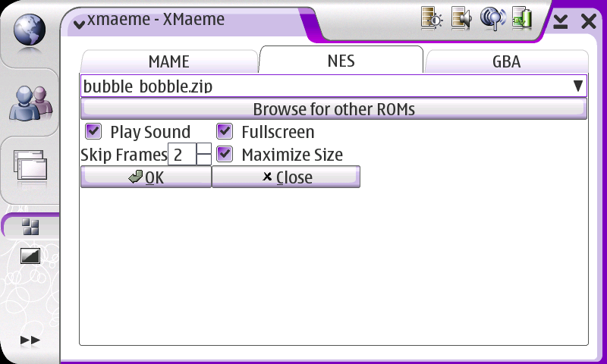Minimize XMaeme with the down-arrow icon

click(560, 22)
